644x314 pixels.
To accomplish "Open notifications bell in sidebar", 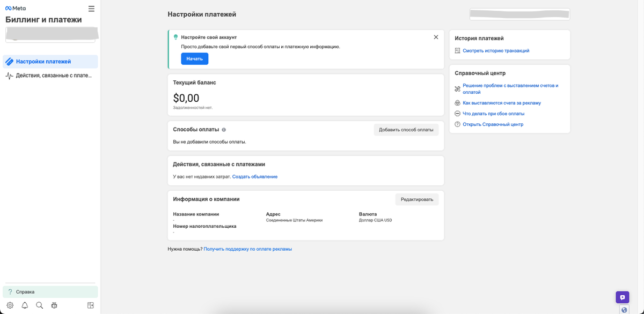I will [x=25, y=305].
